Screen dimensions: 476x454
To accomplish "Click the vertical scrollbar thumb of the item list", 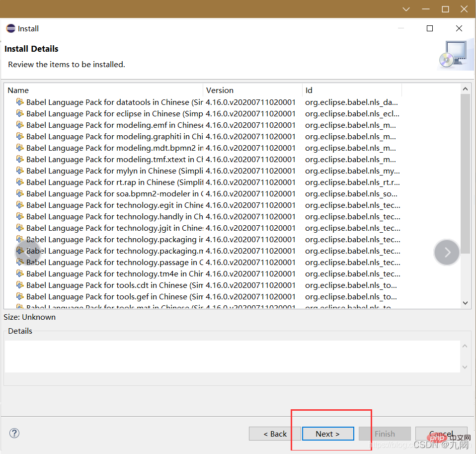I will (465, 174).
